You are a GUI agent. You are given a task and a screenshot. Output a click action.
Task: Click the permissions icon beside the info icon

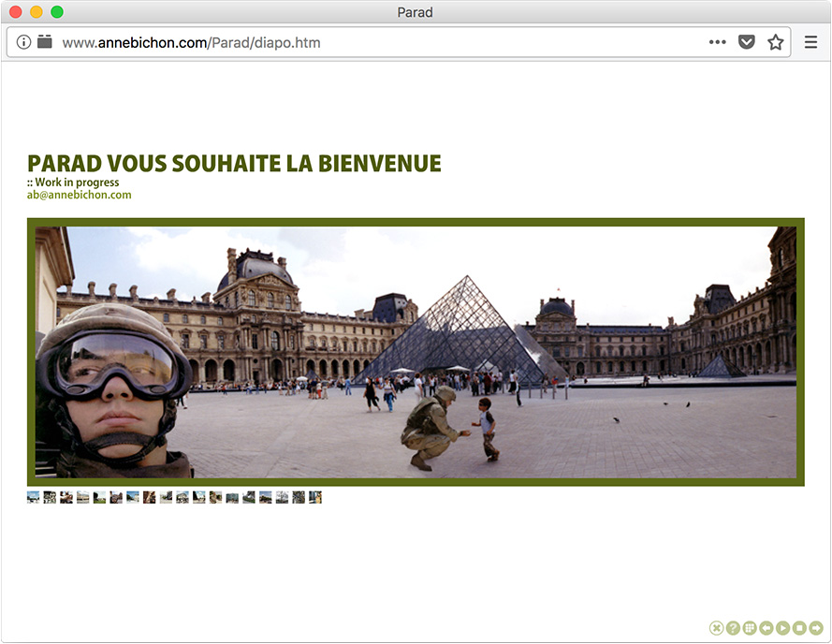tap(44, 42)
